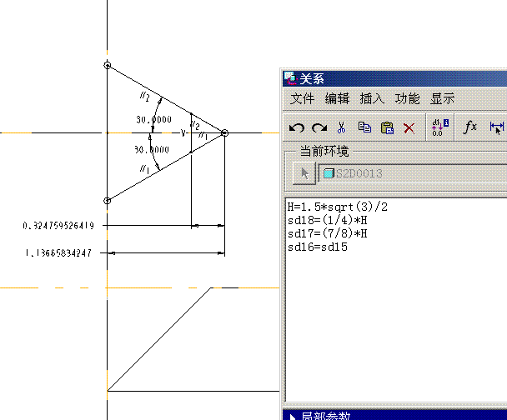507x420 pixels.
Task: Open the 文件 menu
Action: coord(304,98)
